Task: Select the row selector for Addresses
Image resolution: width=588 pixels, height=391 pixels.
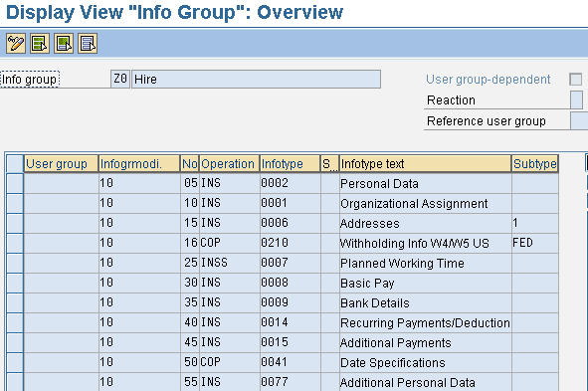Action: pos(15,223)
